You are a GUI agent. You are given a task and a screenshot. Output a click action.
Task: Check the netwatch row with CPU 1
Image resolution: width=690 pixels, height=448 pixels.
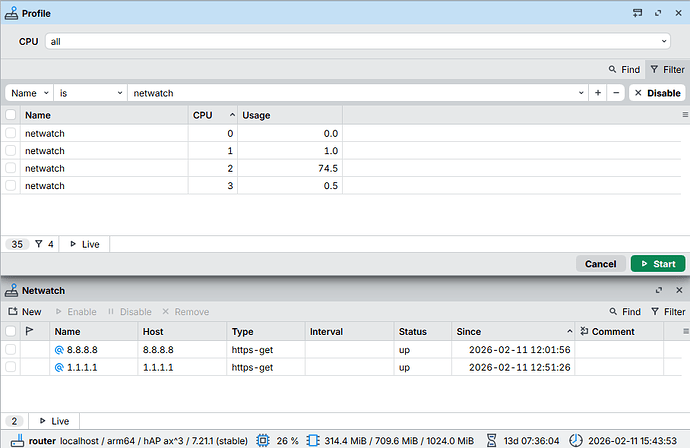tap(11, 151)
